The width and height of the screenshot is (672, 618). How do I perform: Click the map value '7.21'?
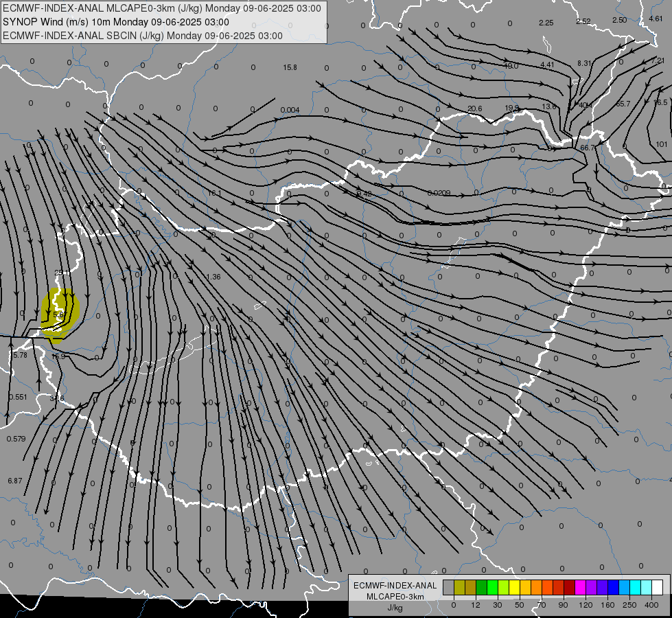pyautogui.click(x=658, y=60)
